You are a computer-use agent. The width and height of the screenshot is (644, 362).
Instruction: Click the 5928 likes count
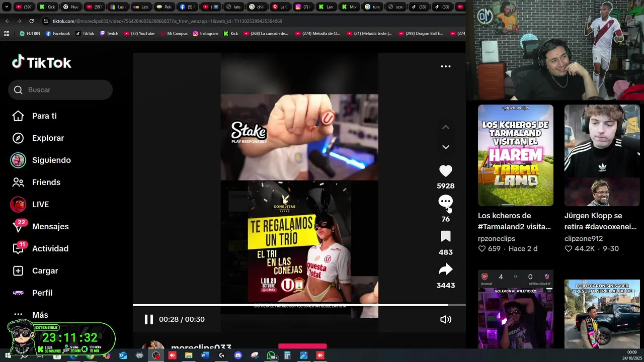[446, 186]
